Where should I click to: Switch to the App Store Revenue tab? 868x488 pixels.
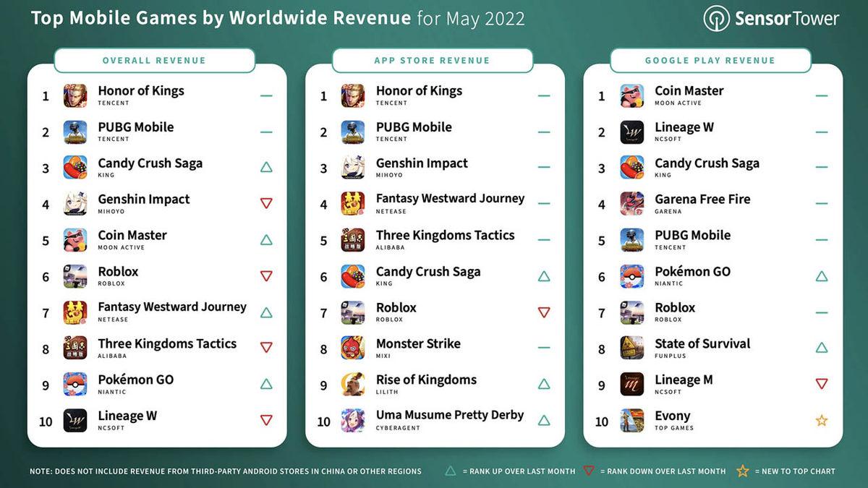(x=432, y=61)
